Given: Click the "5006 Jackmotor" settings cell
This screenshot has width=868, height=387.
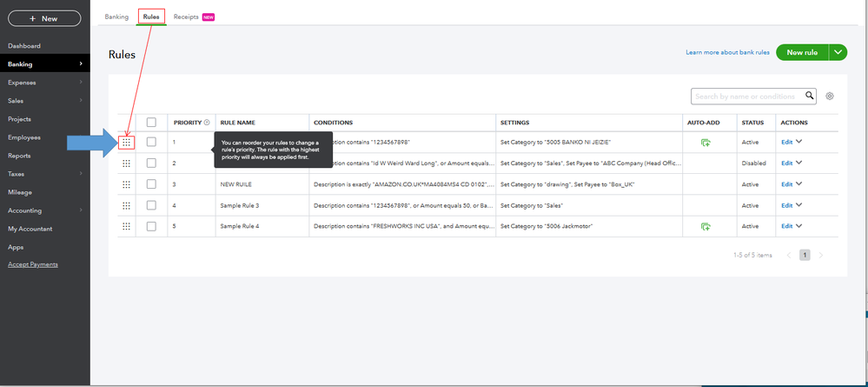Looking at the screenshot, I should (x=547, y=227).
